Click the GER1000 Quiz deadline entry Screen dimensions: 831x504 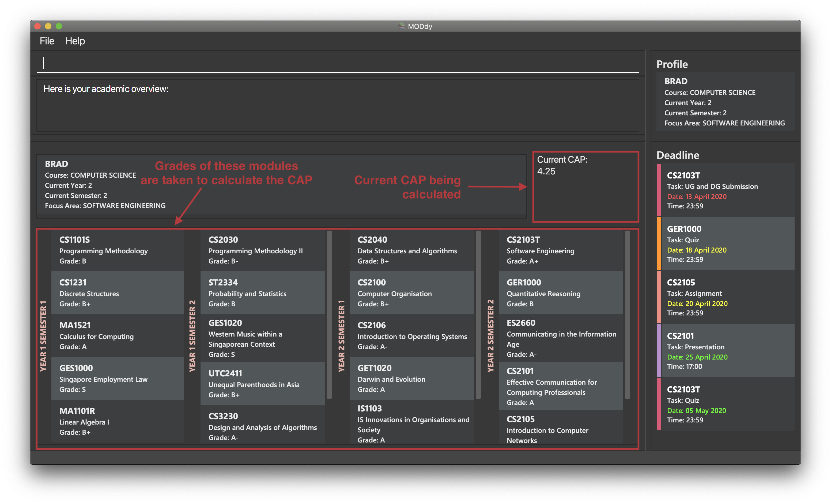pyautogui.click(x=726, y=244)
